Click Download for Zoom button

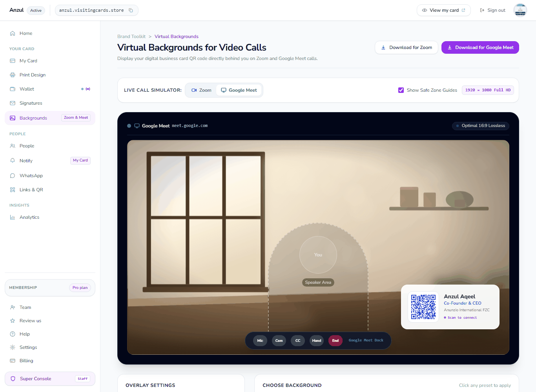click(x=407, y=47)
